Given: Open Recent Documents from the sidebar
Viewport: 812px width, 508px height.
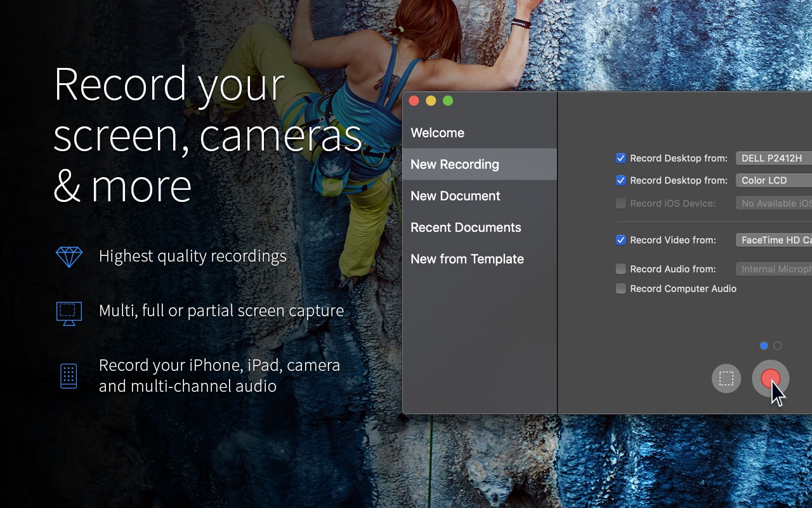Looking at the screenshot, I should [x=466, y=227].
